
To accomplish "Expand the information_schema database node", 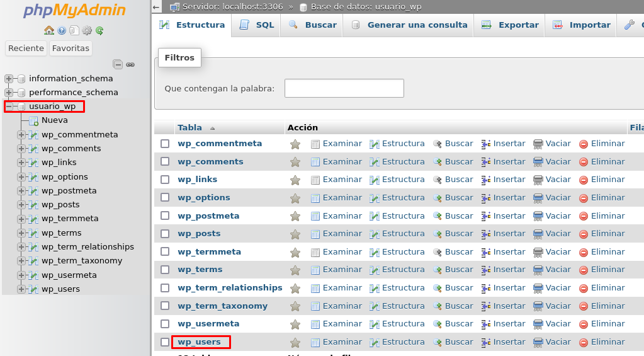I will click(x=9, y=79).
